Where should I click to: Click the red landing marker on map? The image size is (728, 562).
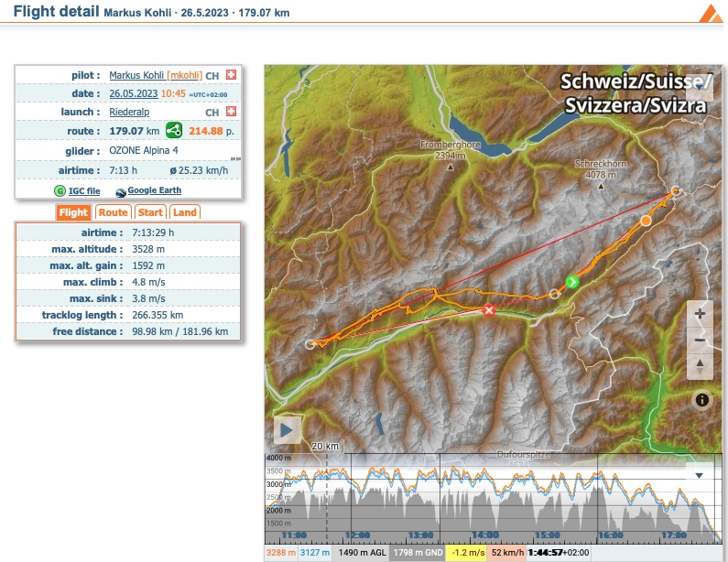pos(489,311)
